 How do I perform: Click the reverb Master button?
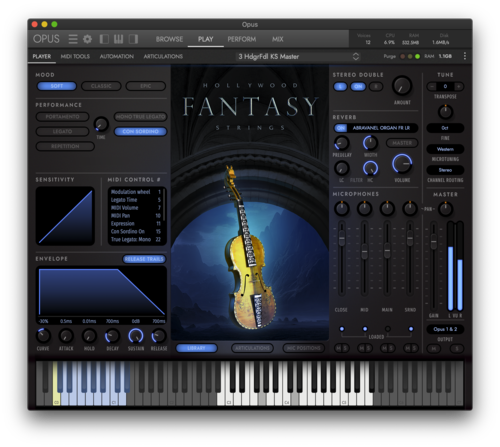click(x=402, y=143)
